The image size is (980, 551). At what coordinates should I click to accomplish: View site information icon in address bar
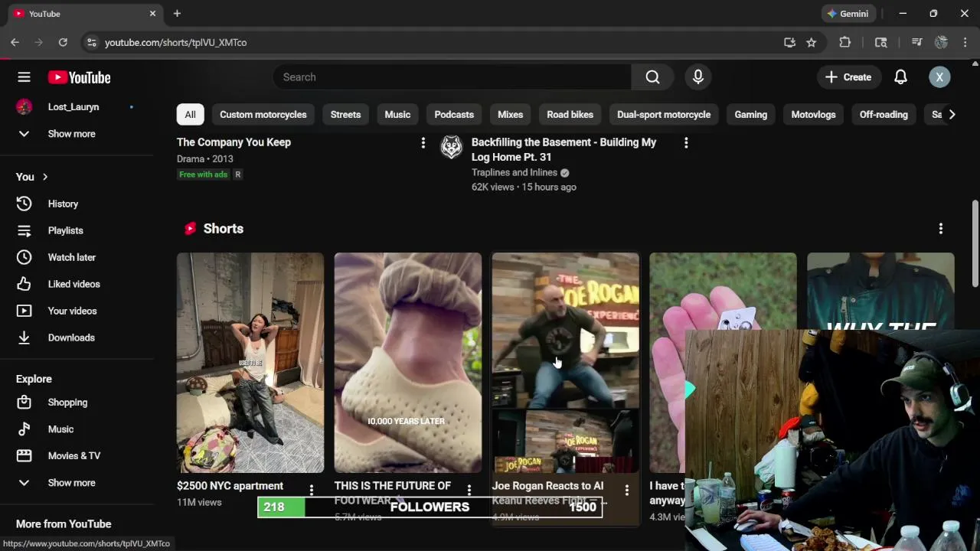(x=91, y=42)
